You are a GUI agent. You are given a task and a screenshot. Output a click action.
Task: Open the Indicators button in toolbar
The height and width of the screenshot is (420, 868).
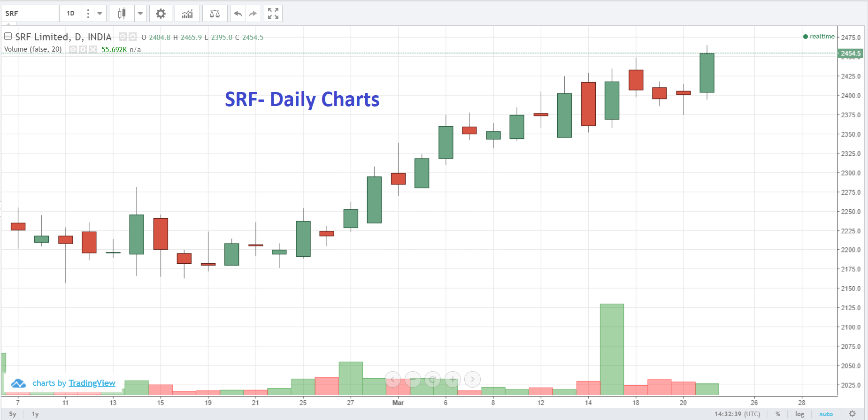click(x=187, y=14)
